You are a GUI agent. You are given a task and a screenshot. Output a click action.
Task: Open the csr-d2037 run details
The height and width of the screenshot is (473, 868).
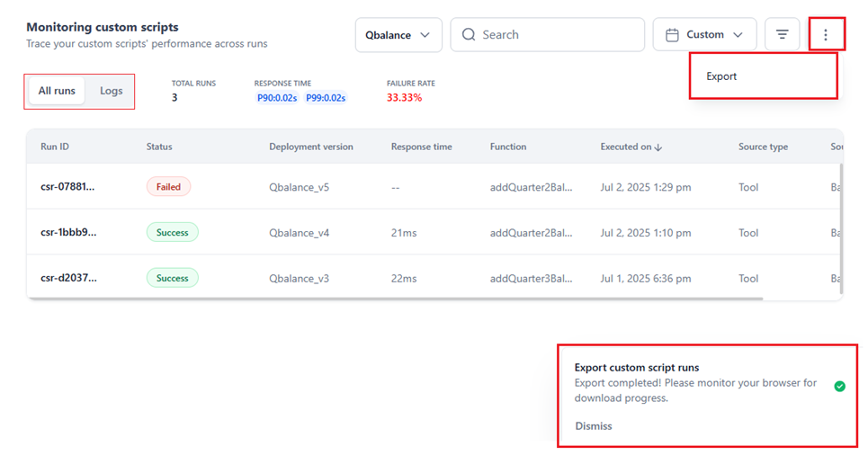[x=67, y=278]
